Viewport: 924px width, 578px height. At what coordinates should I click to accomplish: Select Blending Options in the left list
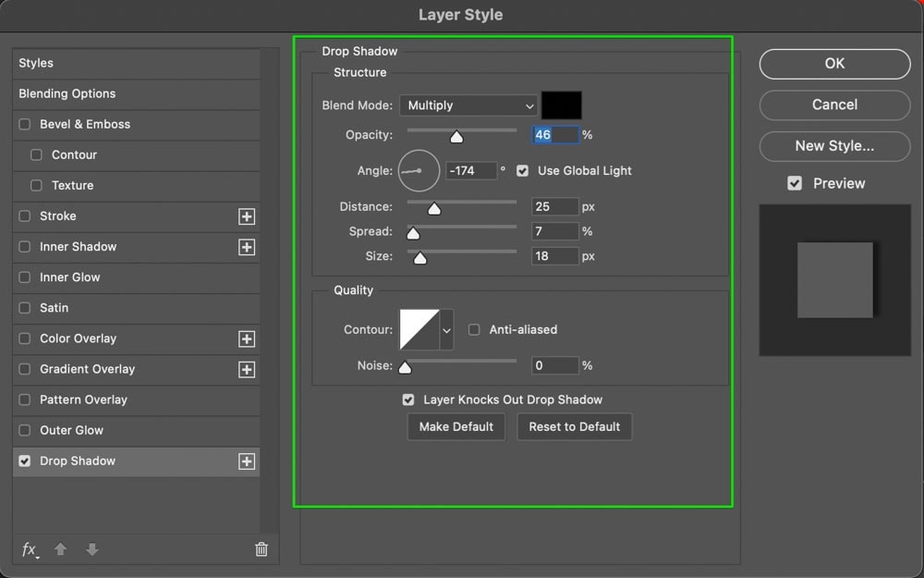tap(136, 93)
